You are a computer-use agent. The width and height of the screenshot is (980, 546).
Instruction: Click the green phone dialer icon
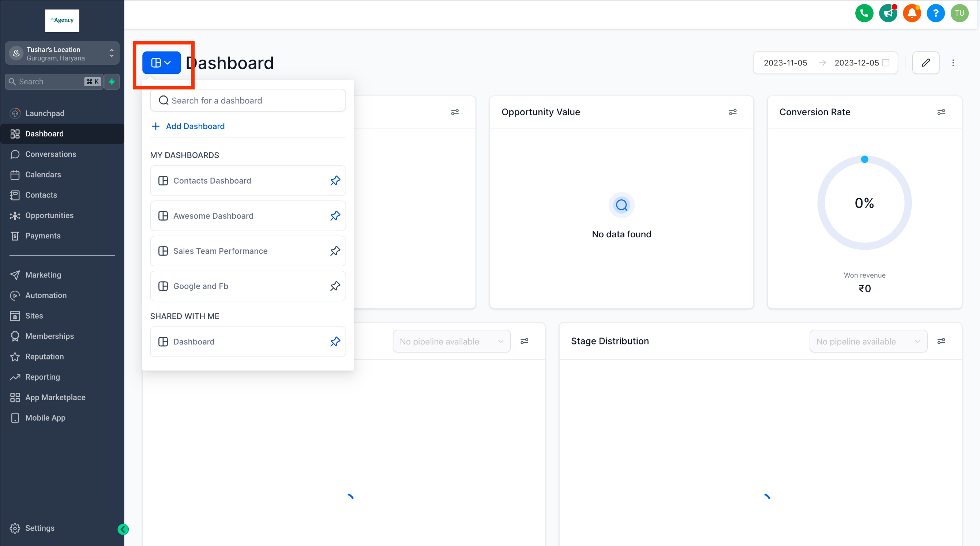(864, 13)
